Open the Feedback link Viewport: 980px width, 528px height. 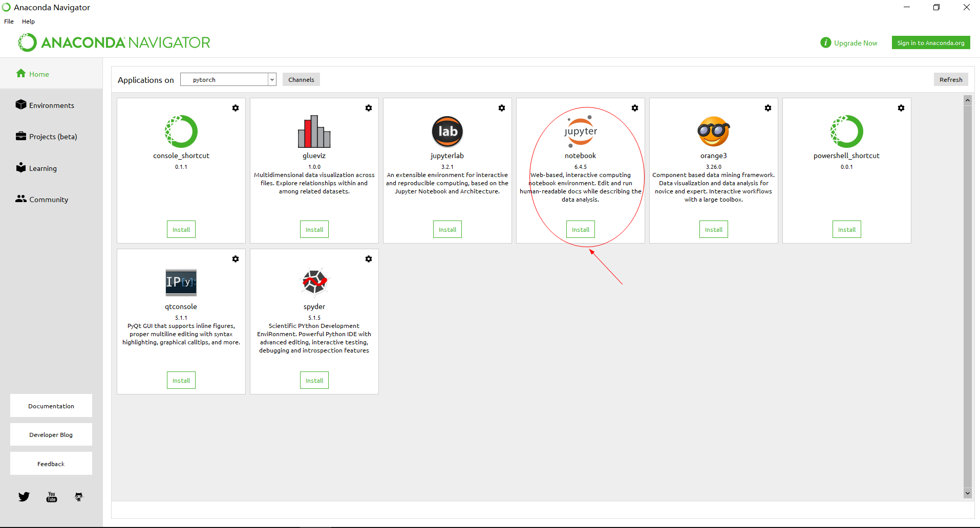(51, 464)
